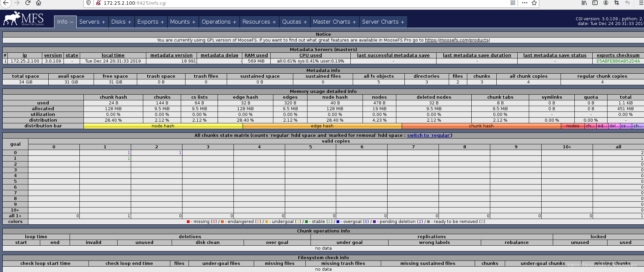Toggle the sidebar icon in browser toolbar
Viewport: 644px width, 272px height.
(x=595, y=3)
